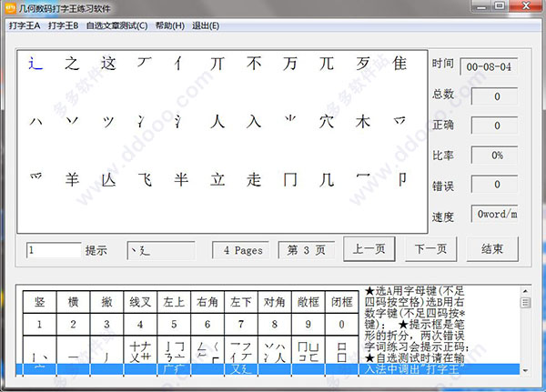Click digit 5 cell in stroke table
This screenshot has width=546, height=392.
(174, 325)
